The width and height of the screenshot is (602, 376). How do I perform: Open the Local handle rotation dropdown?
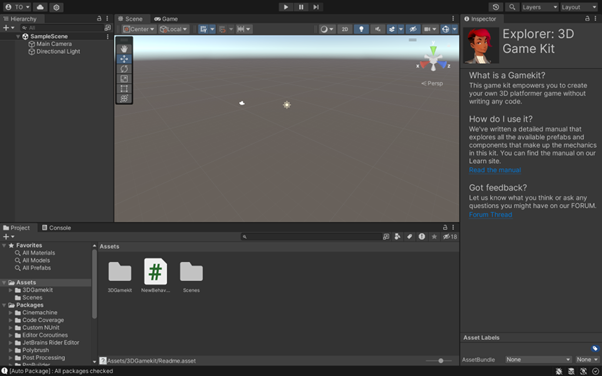pyautogui.click(x=174, y=29)
